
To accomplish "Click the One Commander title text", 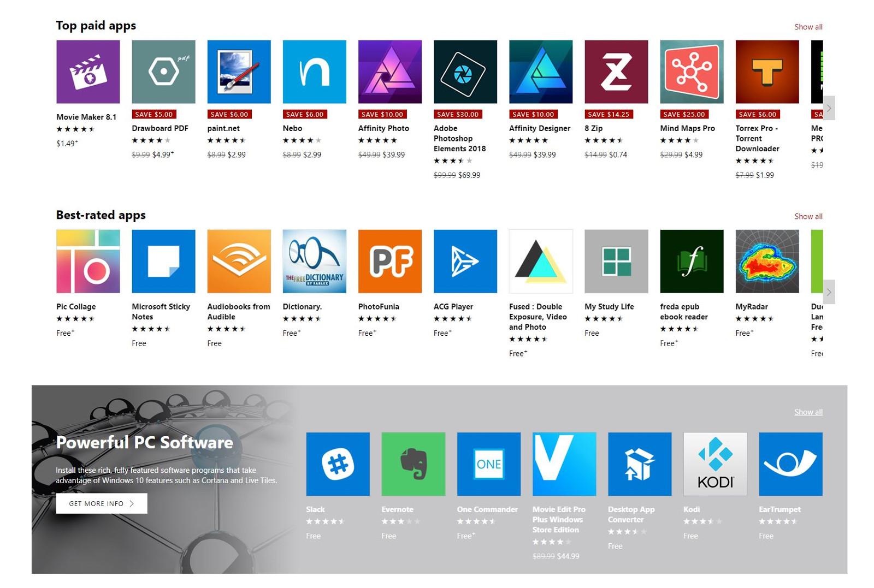I will click(487, 509).
